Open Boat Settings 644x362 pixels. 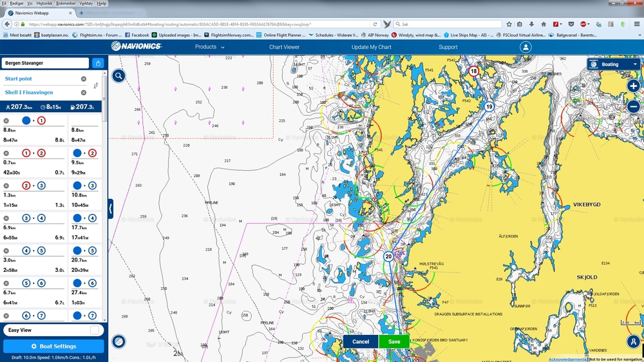(x=53, y=346)
